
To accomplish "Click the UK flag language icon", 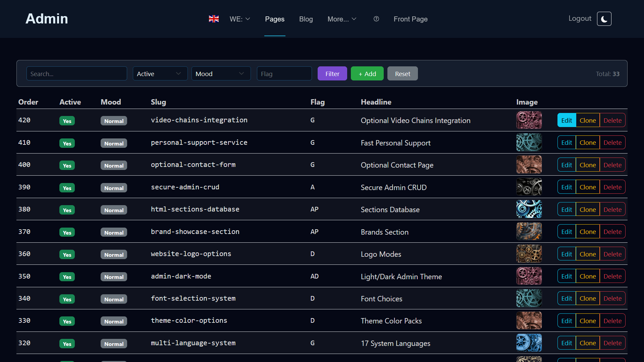I will click(214, 19).
